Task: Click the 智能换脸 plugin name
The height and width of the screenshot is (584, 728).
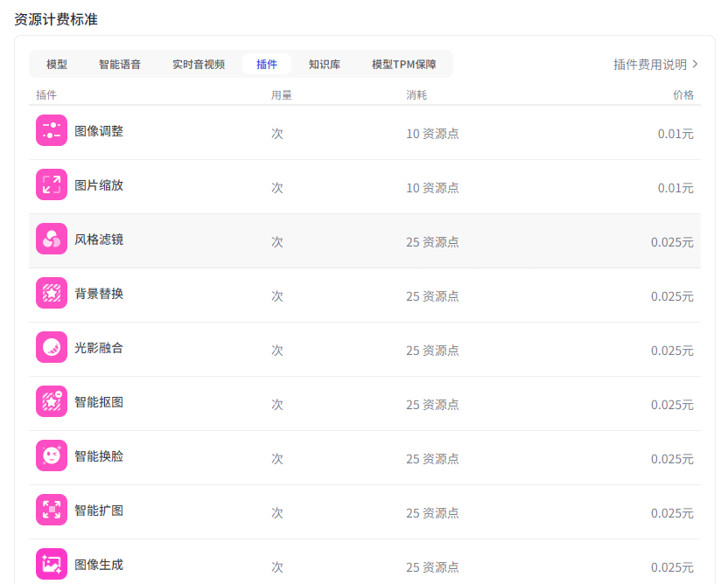Action: click(x=99, y=457)
